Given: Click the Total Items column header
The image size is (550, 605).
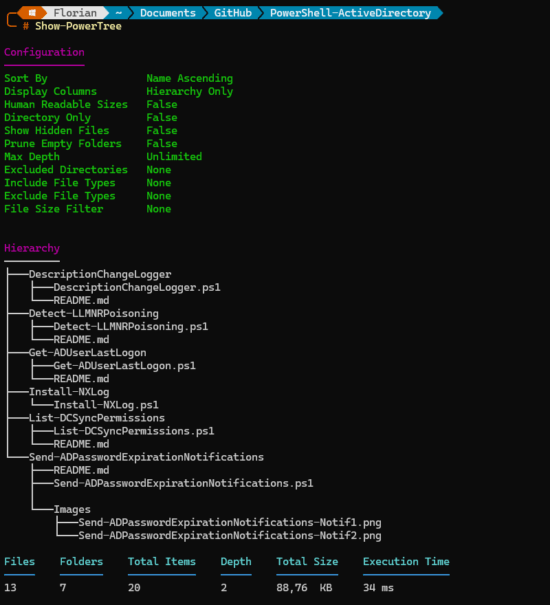Looking at the screenshot, I should (162, 562).
